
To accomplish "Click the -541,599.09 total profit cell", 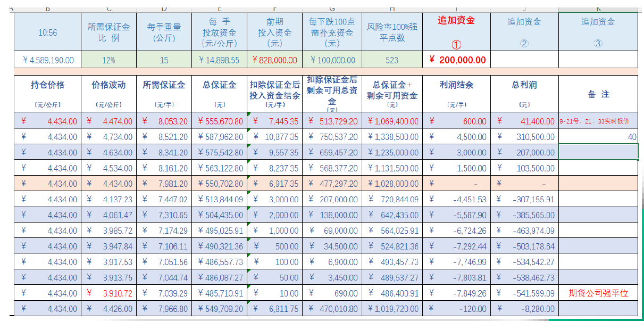I will click(524, 293).
